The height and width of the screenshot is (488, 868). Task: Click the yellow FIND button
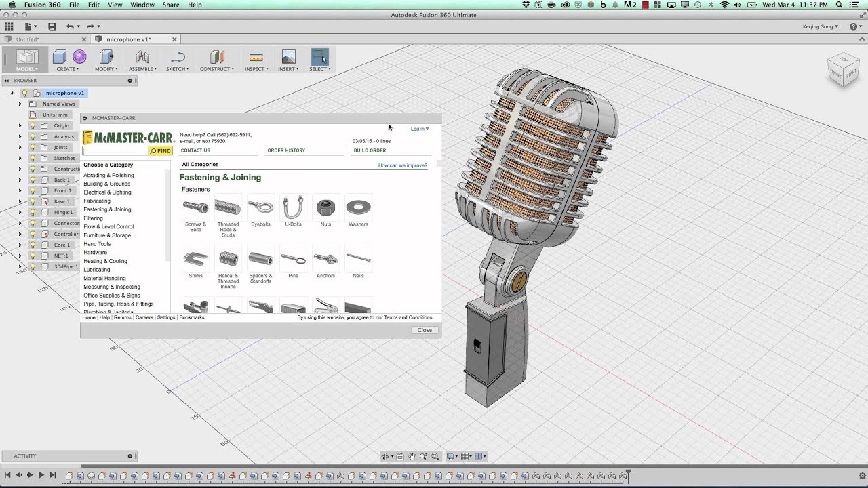click(161, 151)
